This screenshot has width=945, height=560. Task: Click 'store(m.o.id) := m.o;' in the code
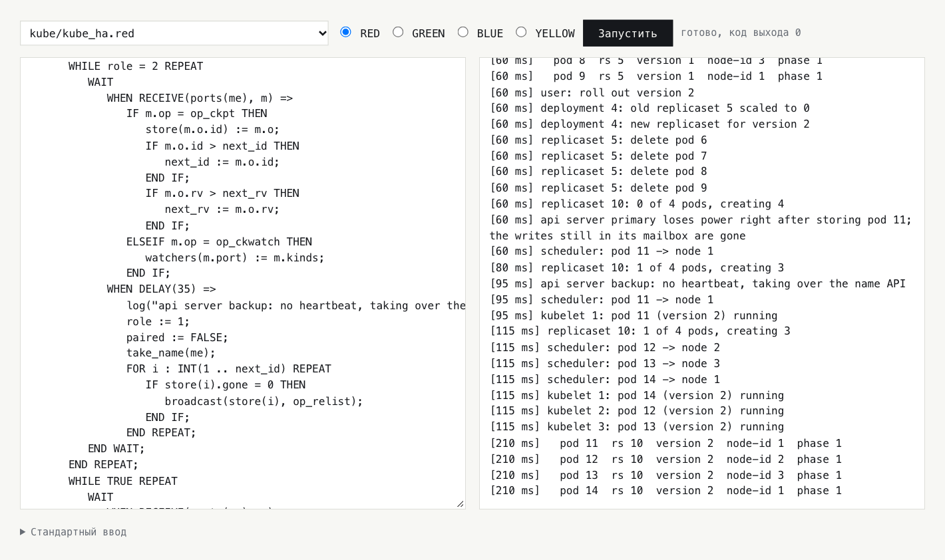[x=213, y=130]
